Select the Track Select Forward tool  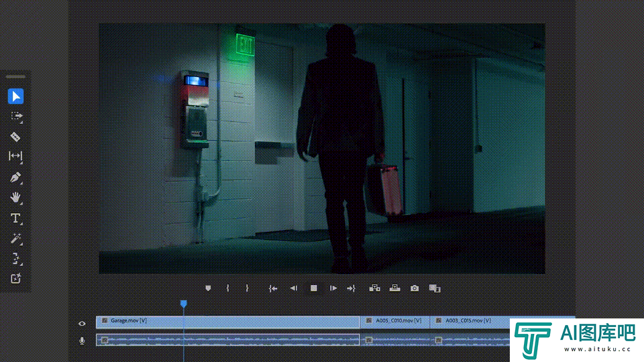click(x=16, y=116)
